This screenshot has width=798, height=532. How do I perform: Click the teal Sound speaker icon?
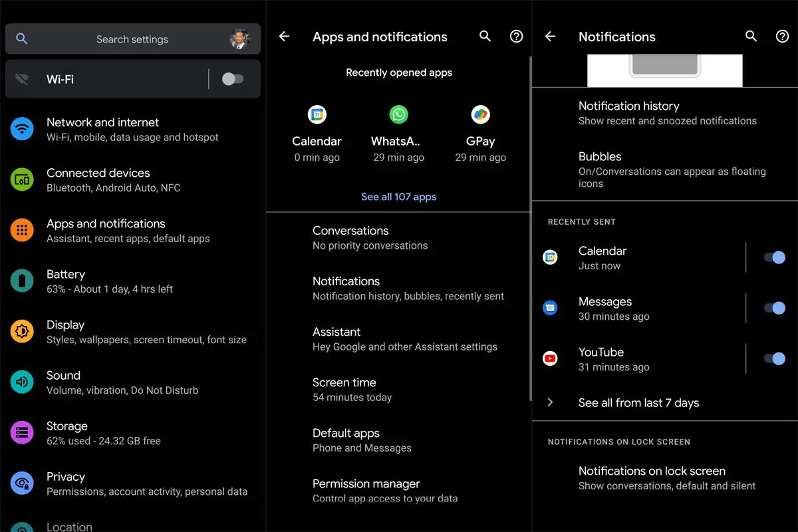22,382
